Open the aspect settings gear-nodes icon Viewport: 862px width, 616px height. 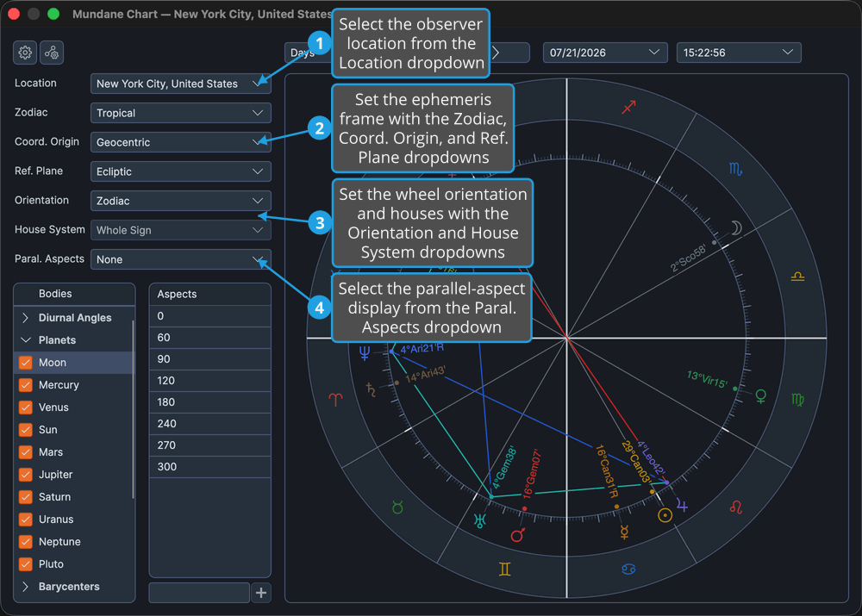click(x=52, y=53)
